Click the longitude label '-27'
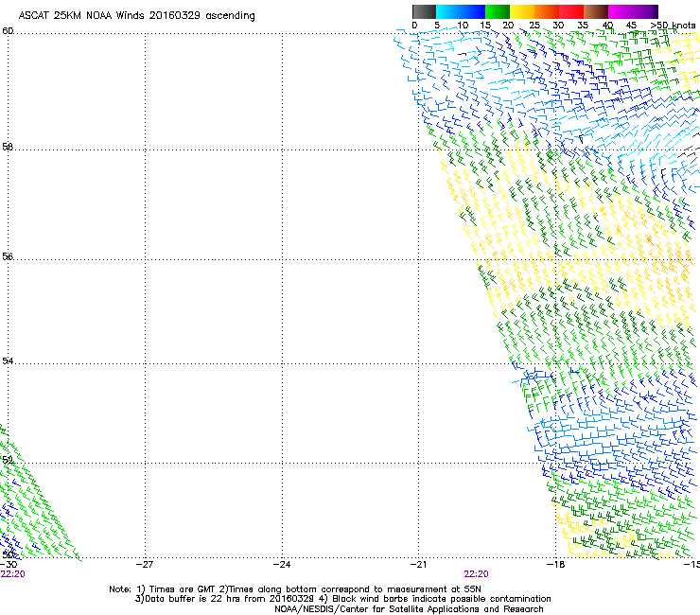 [145, 565]
